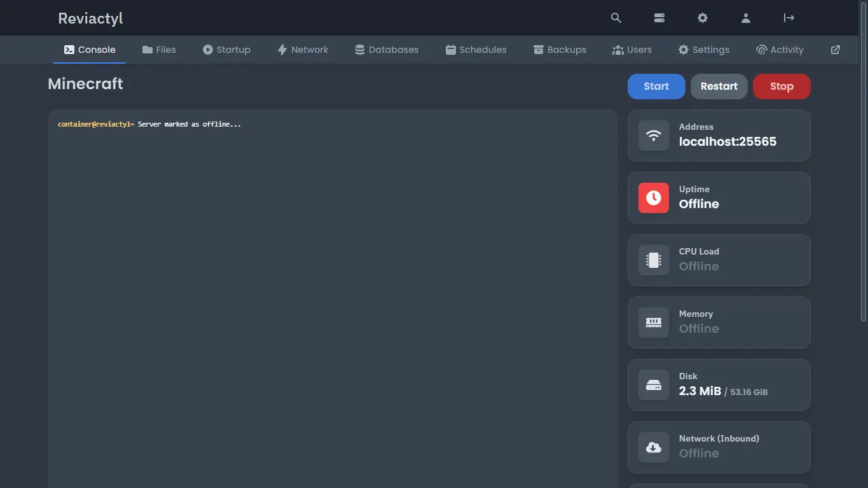Viewport: 868px width, 488px height.
Task: Open the Backups tab
Action: coord(560,50)
